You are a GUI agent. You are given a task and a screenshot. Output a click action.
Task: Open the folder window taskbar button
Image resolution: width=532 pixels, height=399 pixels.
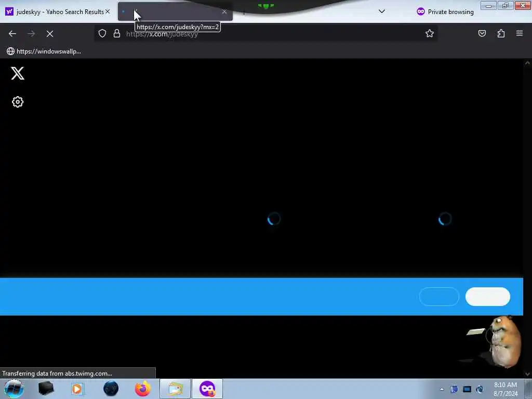coord(175,389)
